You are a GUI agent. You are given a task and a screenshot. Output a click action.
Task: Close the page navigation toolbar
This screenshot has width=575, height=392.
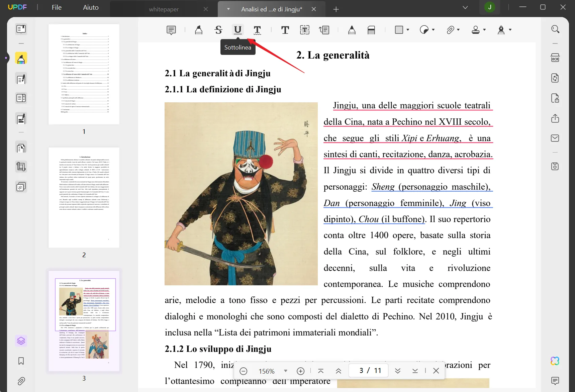[436, 371]
